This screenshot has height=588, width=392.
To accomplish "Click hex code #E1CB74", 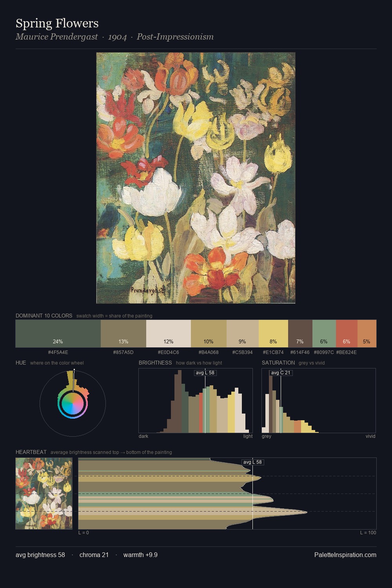I will click(x=273, y=352).
